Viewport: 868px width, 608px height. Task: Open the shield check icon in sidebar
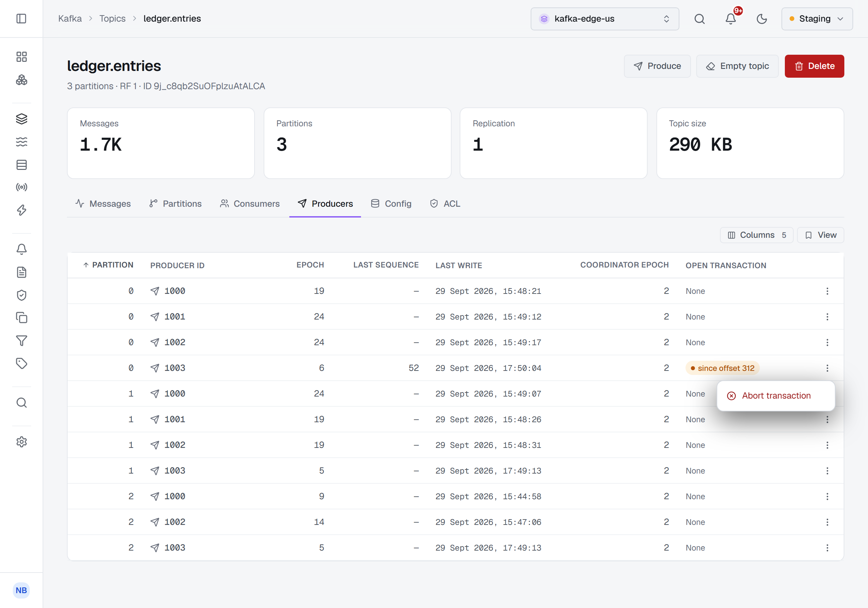(22, 295)
